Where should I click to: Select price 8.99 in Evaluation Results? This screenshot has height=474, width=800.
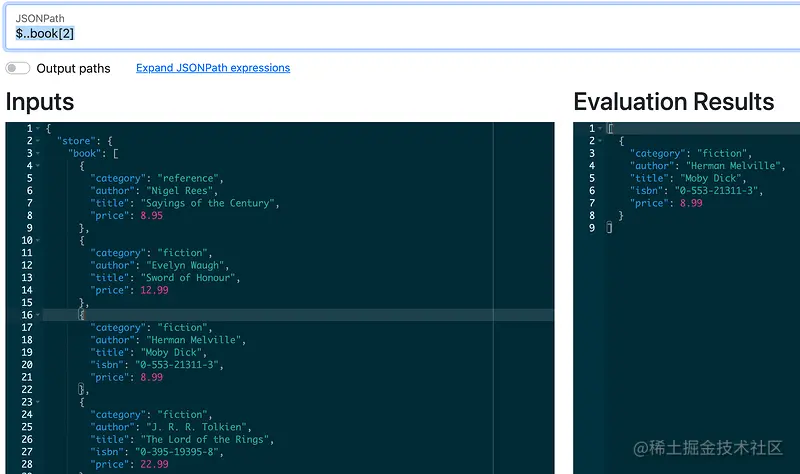click(691, 203)
